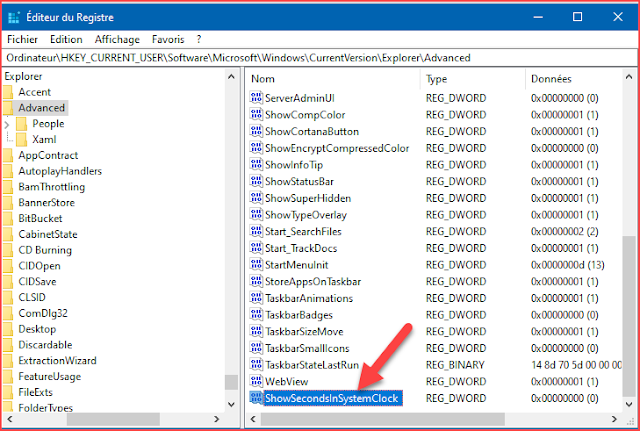Click the registry path address bar

click(320, 58)
